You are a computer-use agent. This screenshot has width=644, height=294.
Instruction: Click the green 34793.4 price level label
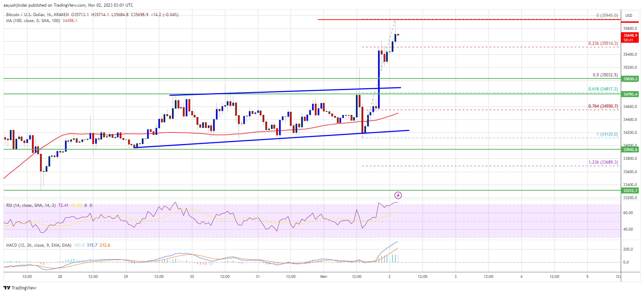point(630,94)
